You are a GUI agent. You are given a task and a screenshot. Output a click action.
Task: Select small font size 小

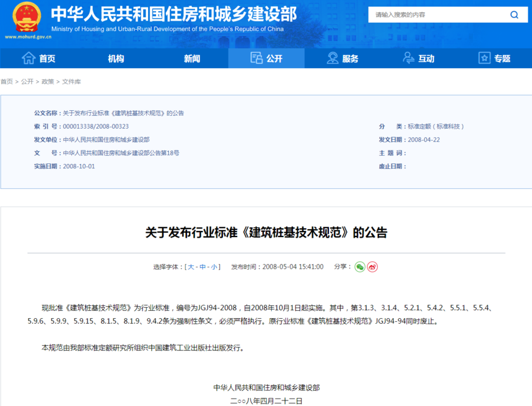214,267
